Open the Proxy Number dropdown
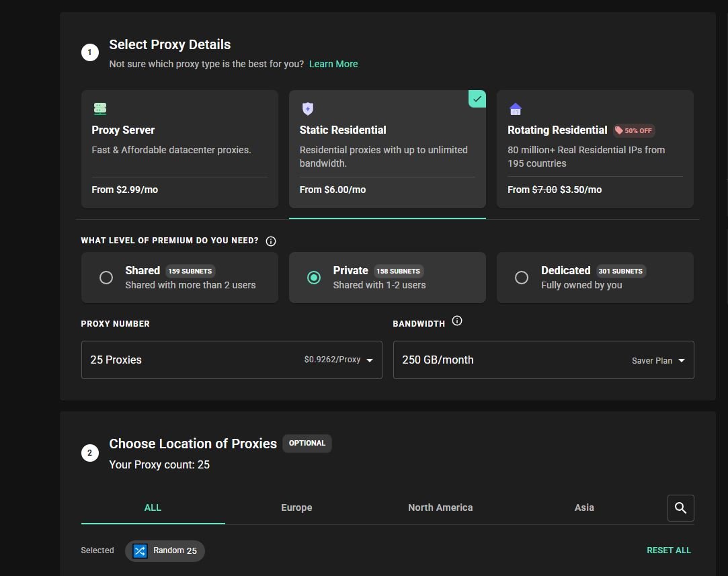The image size is (728, 576). tap(232, 360)
